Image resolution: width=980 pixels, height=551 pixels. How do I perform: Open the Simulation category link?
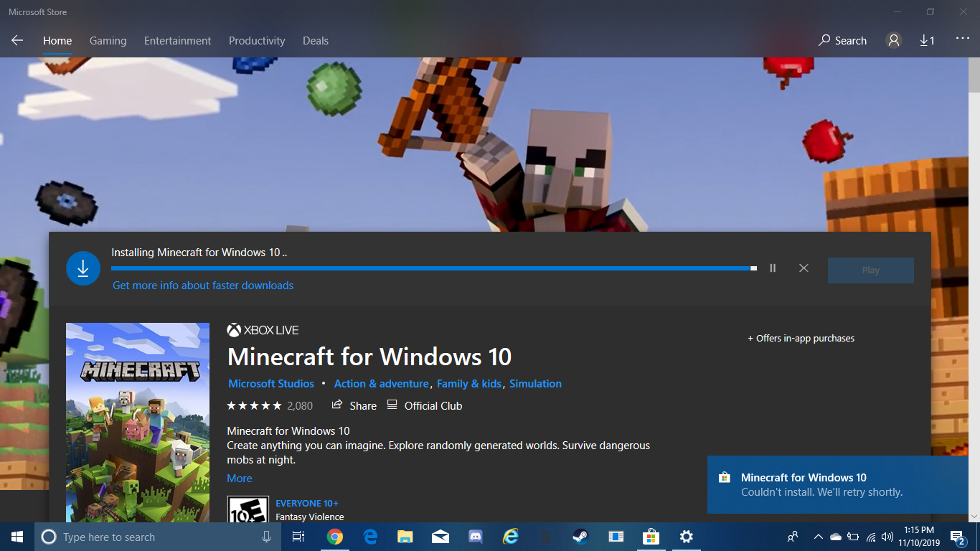coord(536,384)
